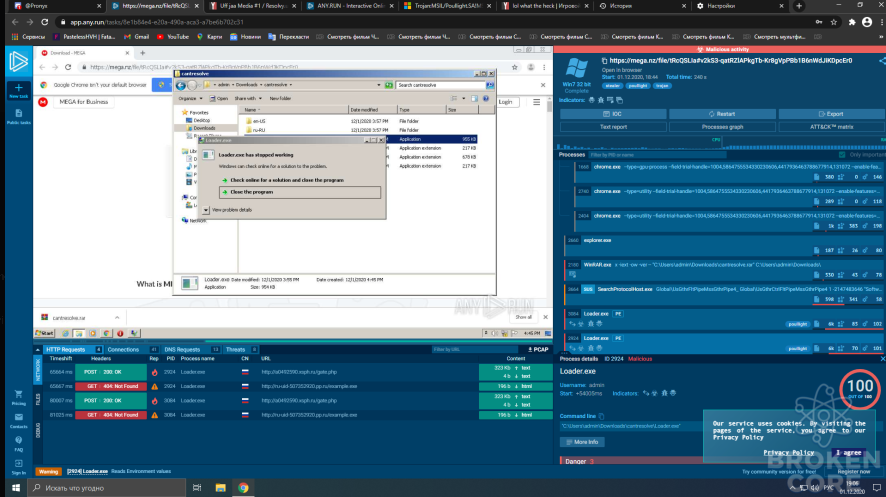This screenshot has height=497, width=886.
Task: Open the Privacy Policy link
Action: point(788,452)
